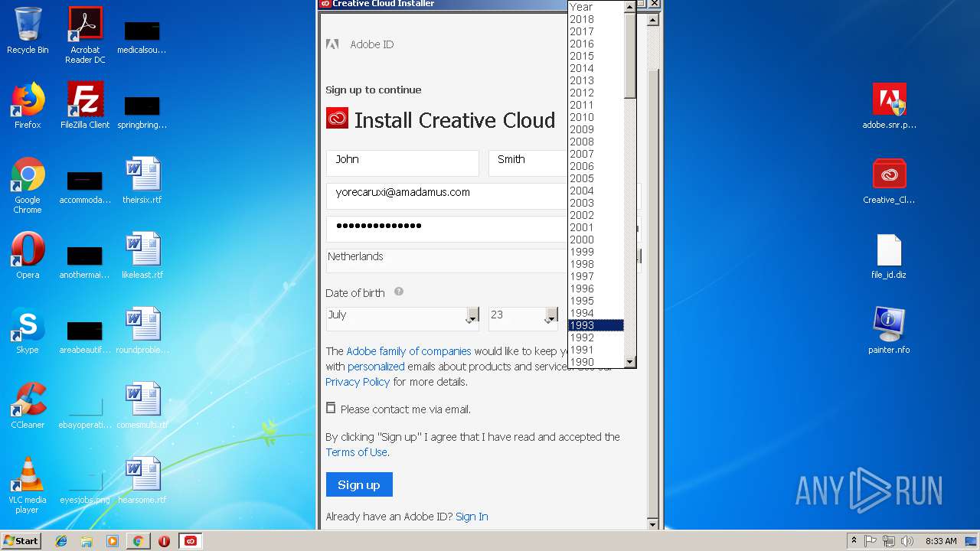Open CCleaner desktop shortcut
Image resolution: width=980 pixels, height=551 pixels.
click(28, 406)
